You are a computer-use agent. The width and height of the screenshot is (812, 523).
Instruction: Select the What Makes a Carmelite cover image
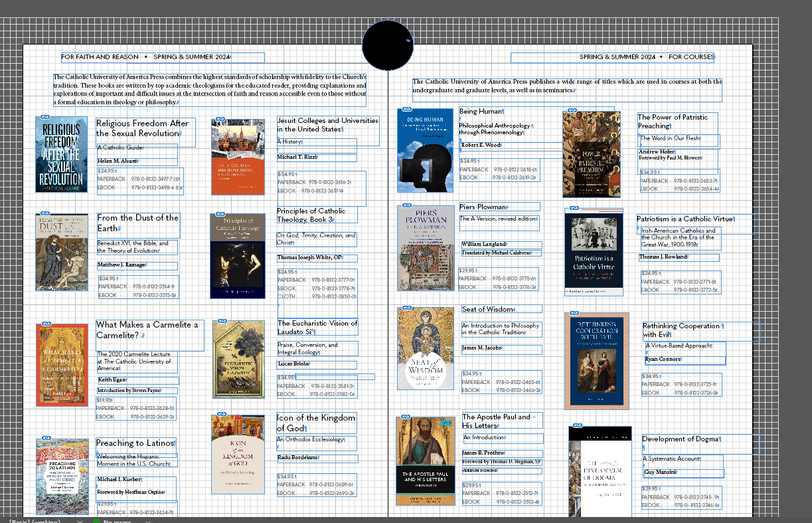point(62,365)
